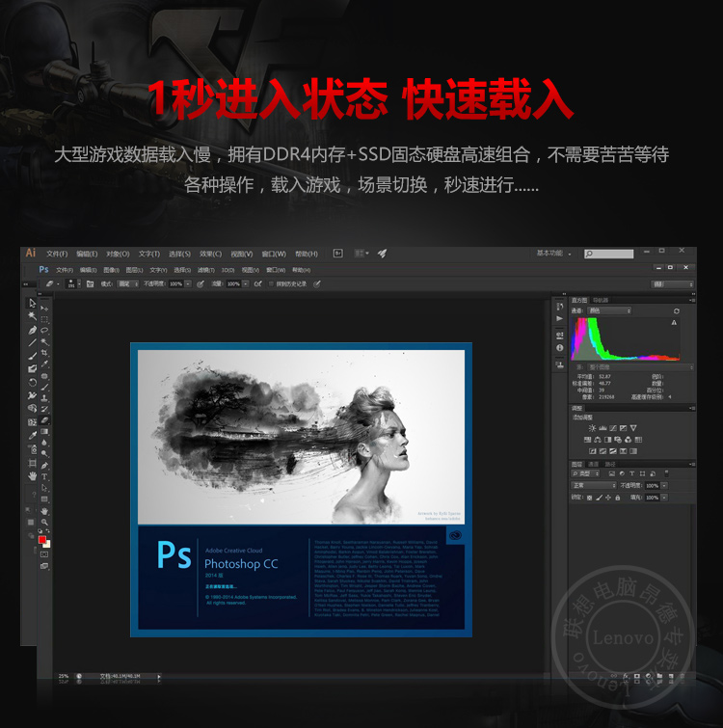Screen dimensions: 723x728
Task: Open the histogram Channel dropdown
Action: 609,310
